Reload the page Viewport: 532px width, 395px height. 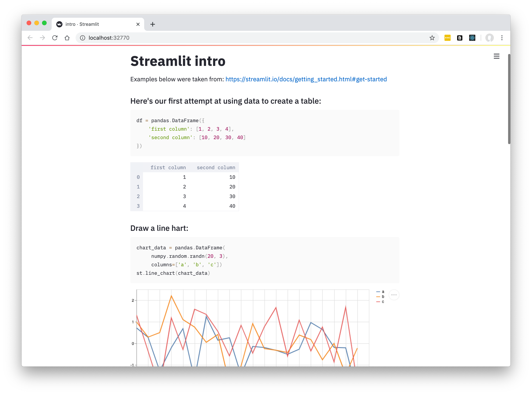tap(55, 38)
